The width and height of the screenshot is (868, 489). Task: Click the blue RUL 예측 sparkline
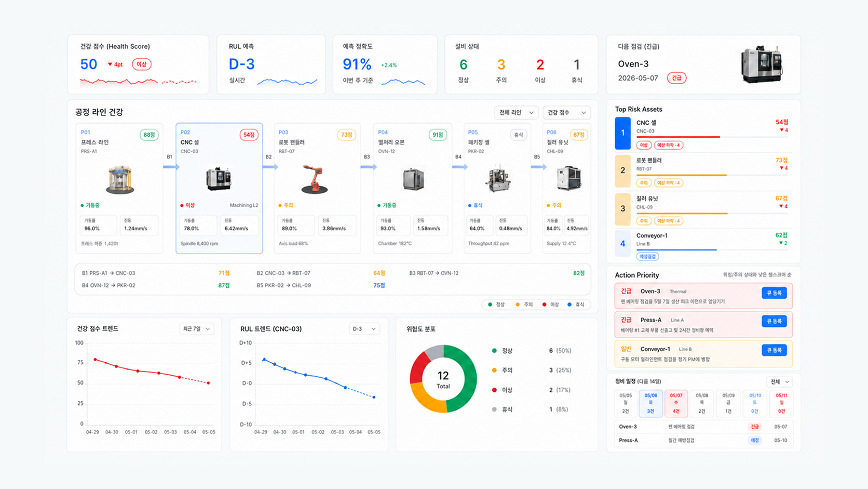287,82
